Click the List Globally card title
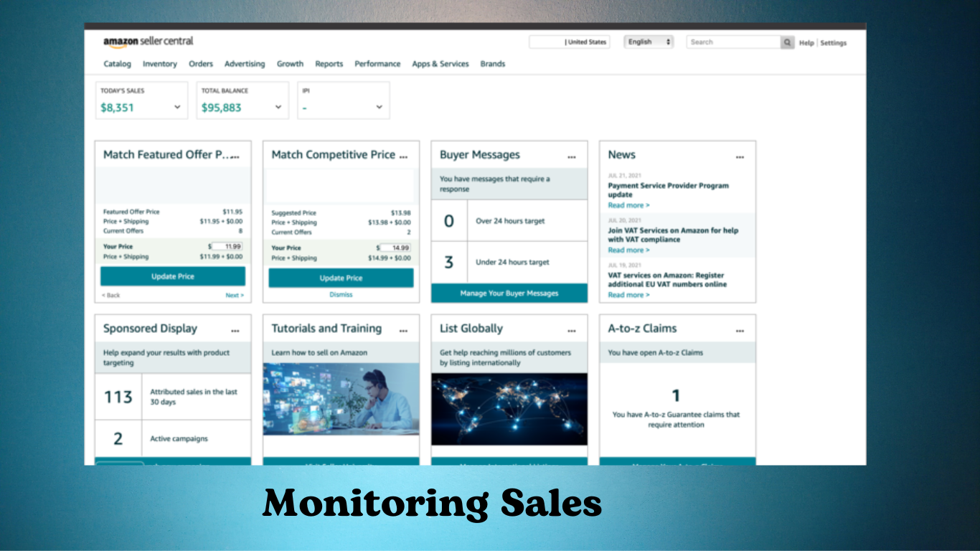This screenshot has height=551, width=980. 471,329
